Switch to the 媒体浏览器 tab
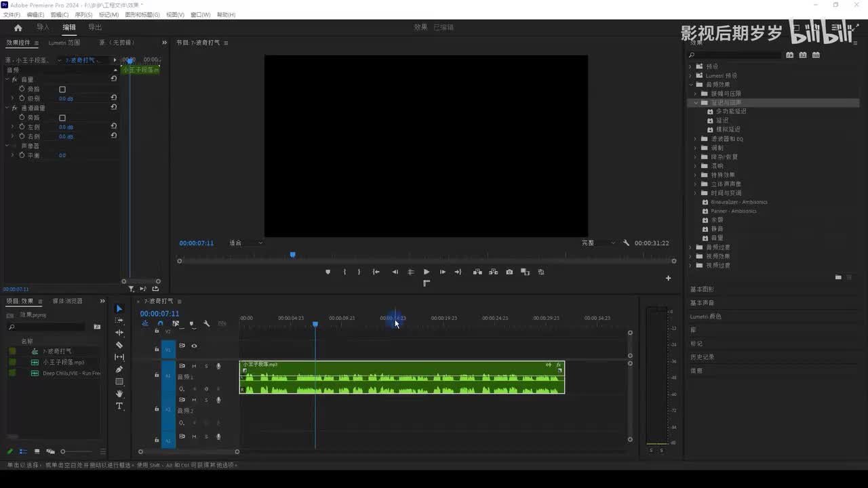 click(x=68, y=301)
